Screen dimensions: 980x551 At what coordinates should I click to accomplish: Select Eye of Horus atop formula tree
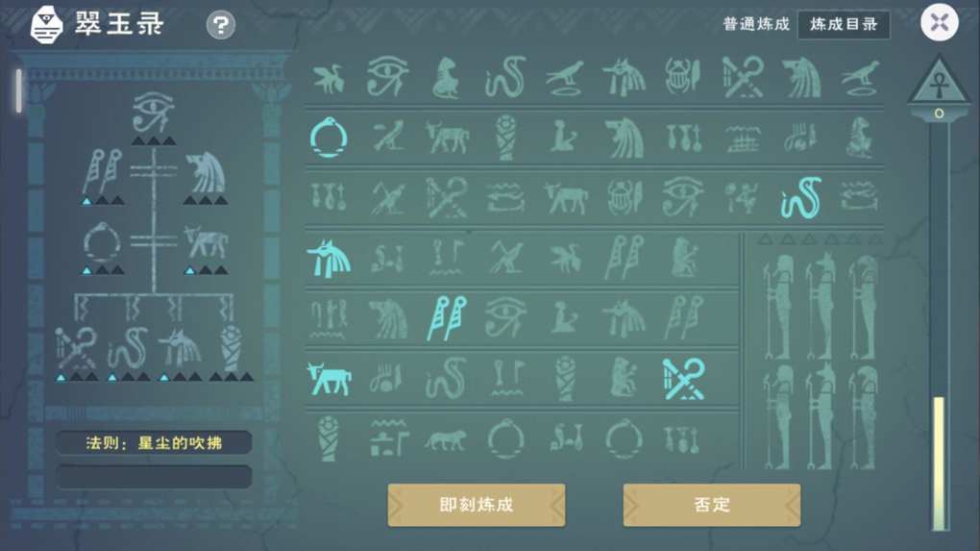153,112
